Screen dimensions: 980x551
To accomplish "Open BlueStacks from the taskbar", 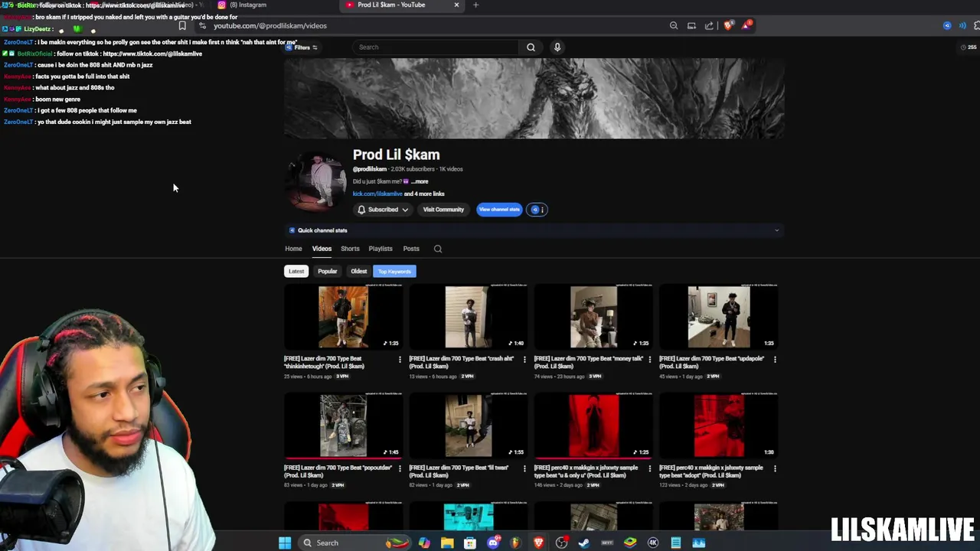I will [x=630, y=543].
